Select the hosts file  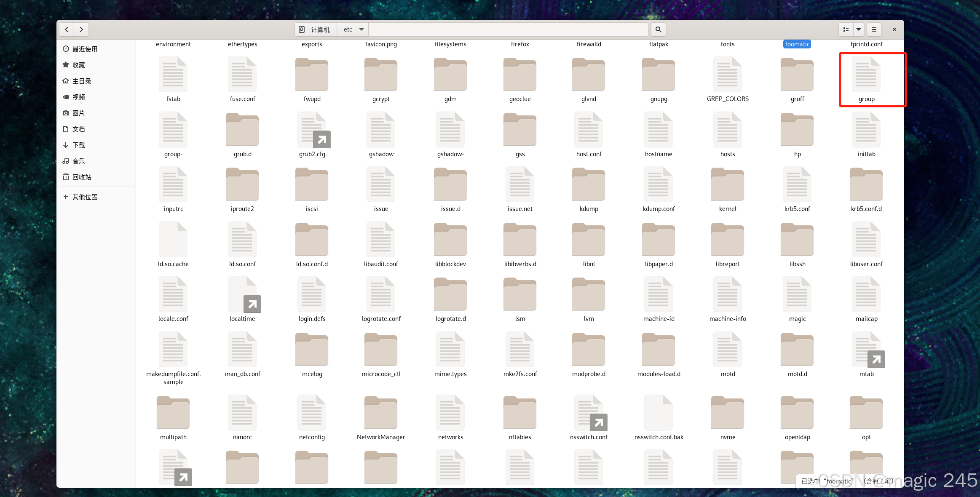[727, 130]
